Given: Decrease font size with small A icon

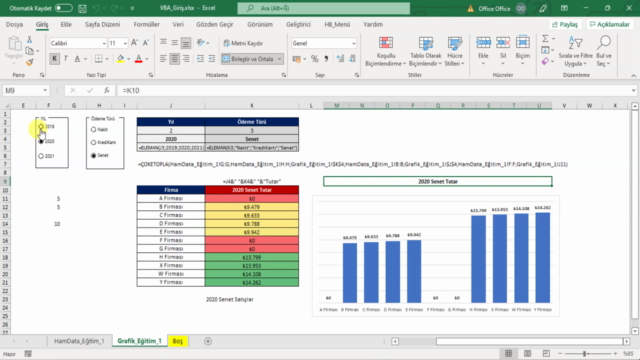Looking at the screenshot, I should click(146, 43).
